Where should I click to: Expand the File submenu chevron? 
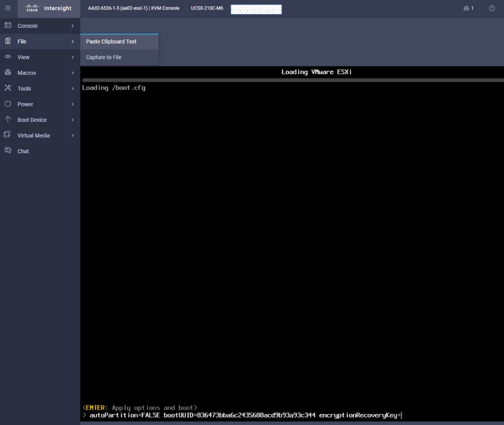click(73, 41)
